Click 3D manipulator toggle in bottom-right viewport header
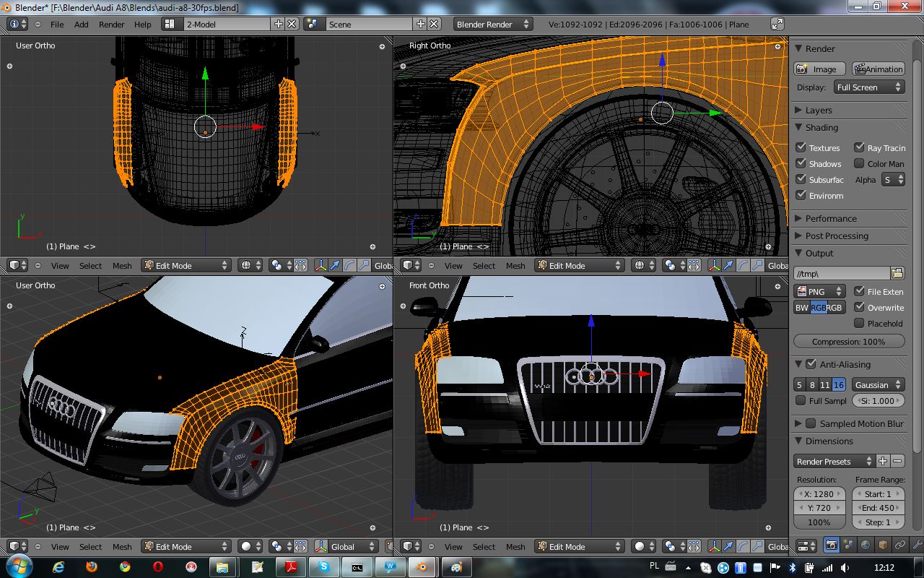924x578 pixels. coord(714,546)
